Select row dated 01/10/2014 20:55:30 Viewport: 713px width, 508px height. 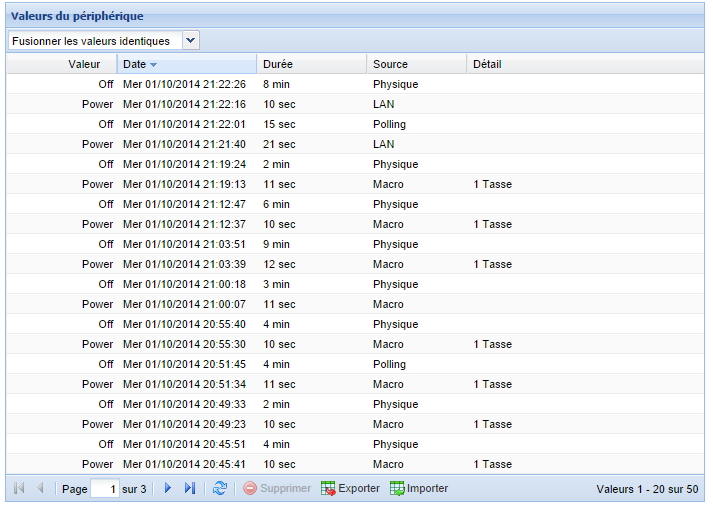click(355, 344)
